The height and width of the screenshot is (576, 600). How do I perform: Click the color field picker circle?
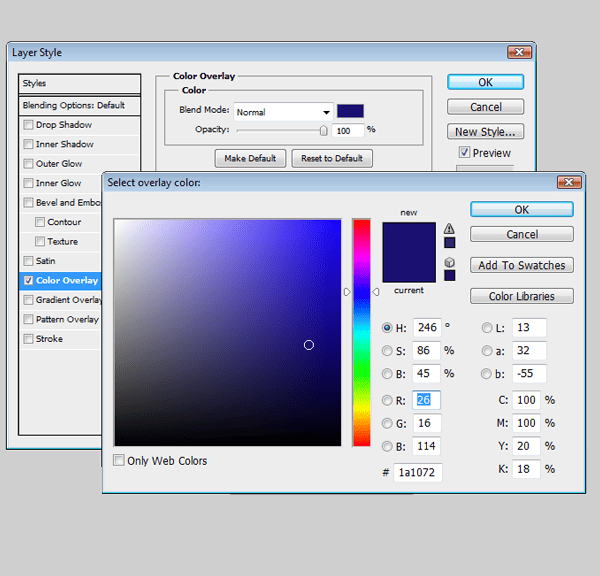point(309,345)
